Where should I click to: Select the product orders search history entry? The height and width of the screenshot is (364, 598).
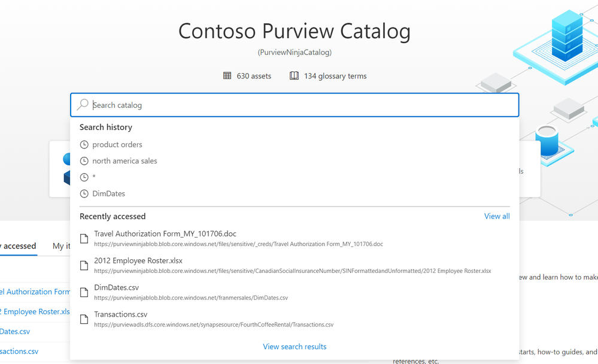coord(117,145)
